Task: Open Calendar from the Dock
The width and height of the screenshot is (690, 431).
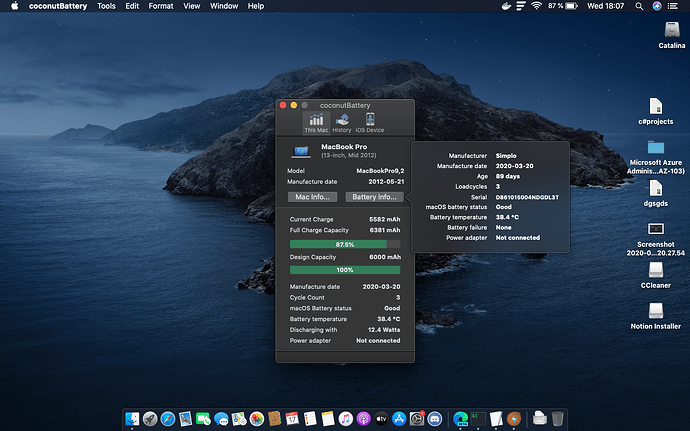Action: (292, 418)
